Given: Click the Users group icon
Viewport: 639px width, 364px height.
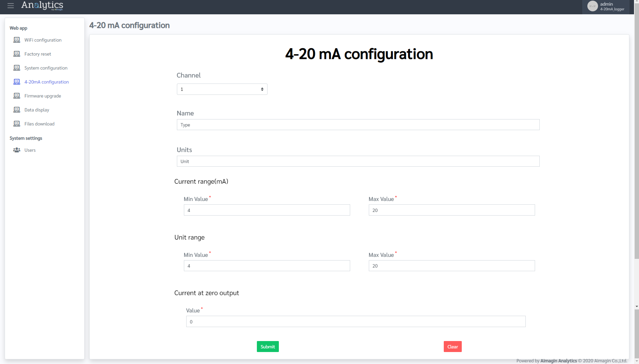Looking at the screenshot, I should click(x=17, y=150).
